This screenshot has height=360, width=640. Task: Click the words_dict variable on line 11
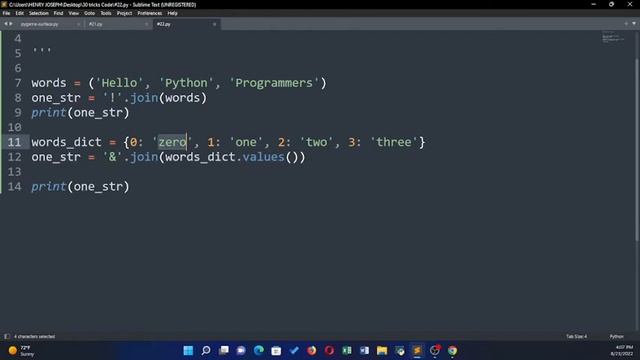[67, 142]
